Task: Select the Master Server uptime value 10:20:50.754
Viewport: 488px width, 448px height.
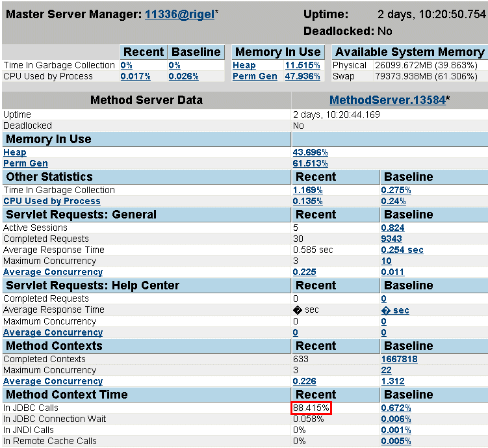Action: (431, 14)
